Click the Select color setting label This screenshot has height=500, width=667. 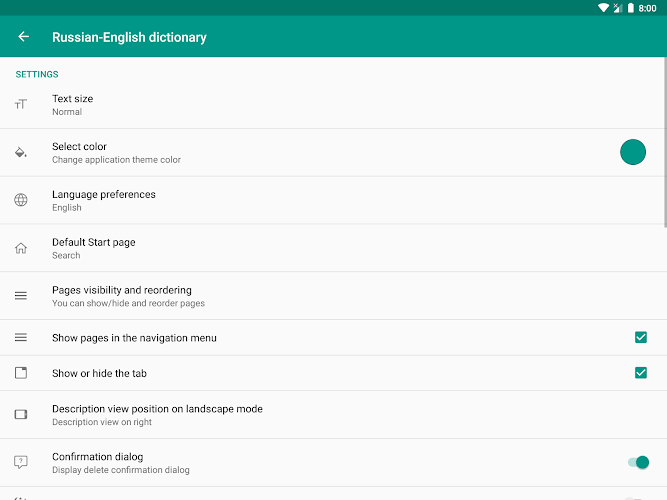click(79, 146)
